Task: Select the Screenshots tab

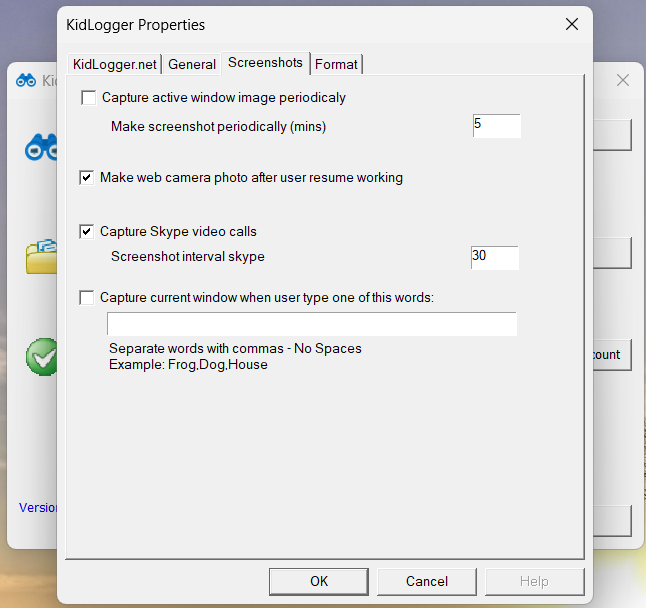Action: coord(265,63)
